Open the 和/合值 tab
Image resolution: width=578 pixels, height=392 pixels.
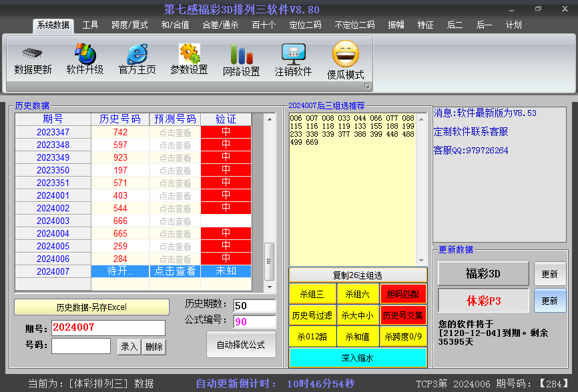tap(175, 25)
